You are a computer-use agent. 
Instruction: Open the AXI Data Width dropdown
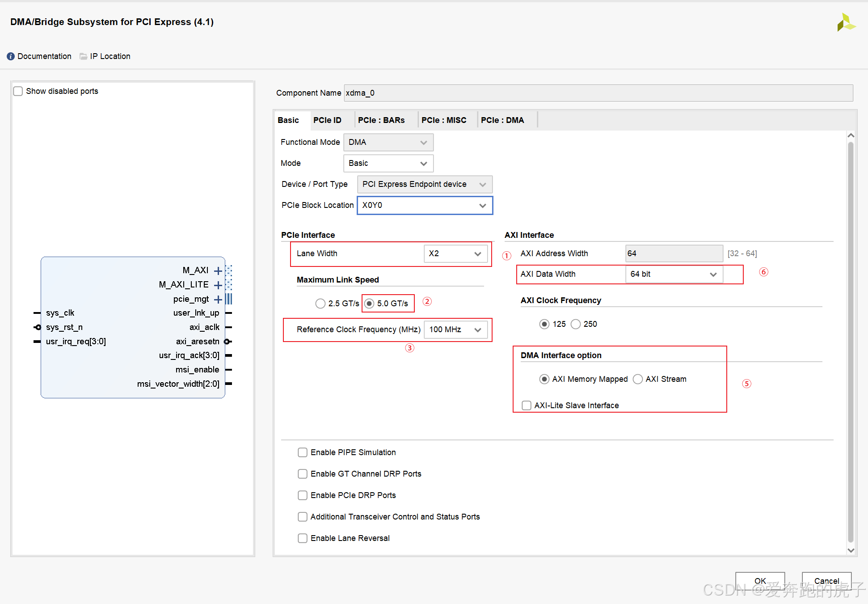tap(674, 275)
